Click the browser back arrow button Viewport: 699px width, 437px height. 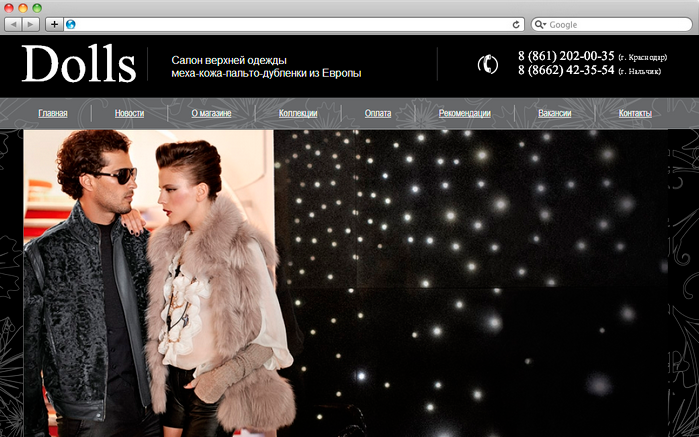(14, 24)
